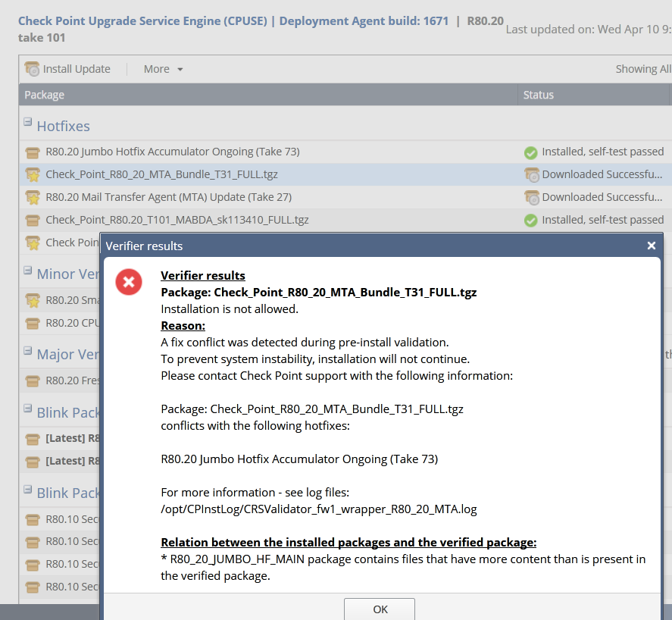Click the Install Update package icon
The image size is (672, 620).
coord(32,69)
